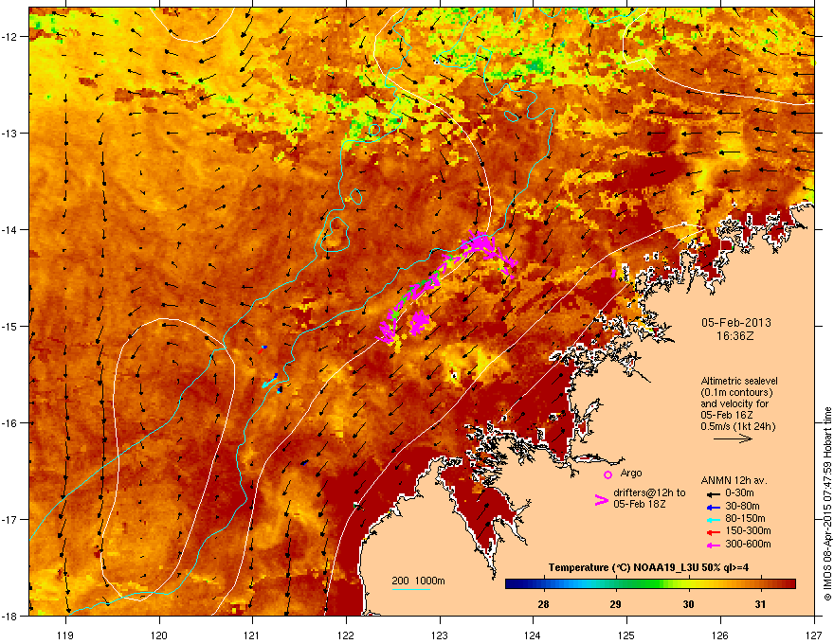The height and width of the screenshot is (644, 834).
Task: Click the Temperature (°C) NOAA19_L3U colorbar title
Action: (x=648, y=567)
